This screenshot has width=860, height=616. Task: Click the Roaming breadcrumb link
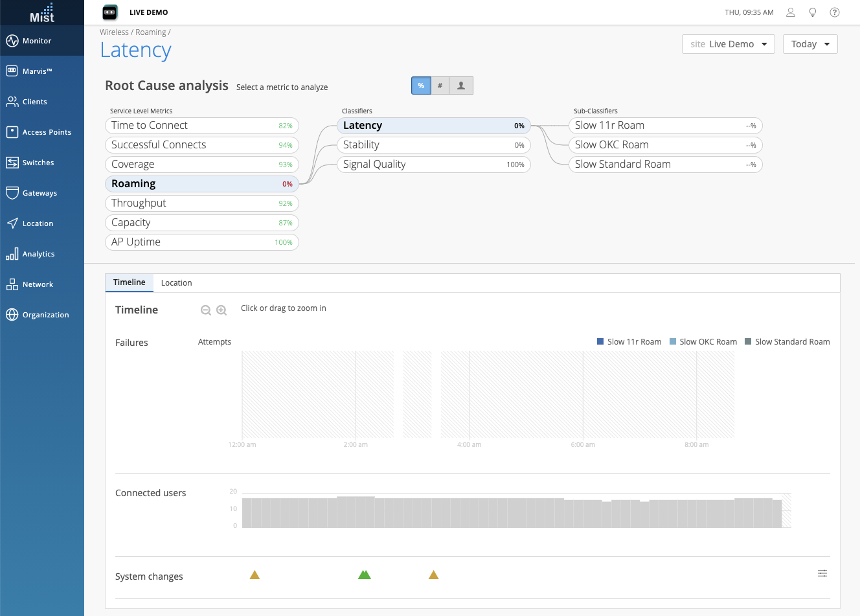coord(151,32)
